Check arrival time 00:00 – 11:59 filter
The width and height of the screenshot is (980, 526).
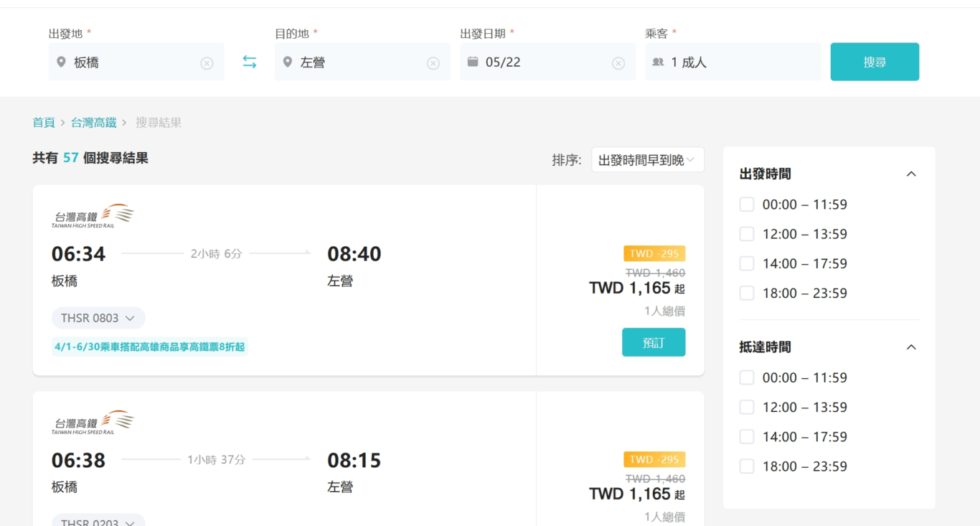point(747,377)
